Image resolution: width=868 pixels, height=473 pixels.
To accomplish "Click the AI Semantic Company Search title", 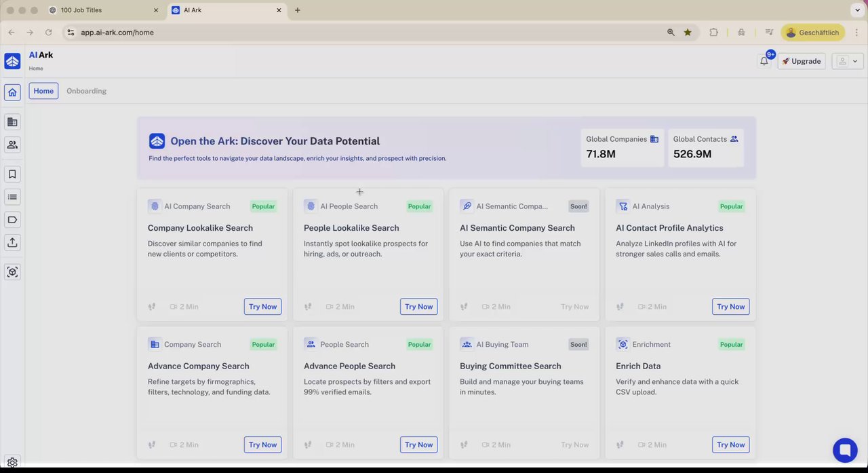I will click(x=517, y=228).
